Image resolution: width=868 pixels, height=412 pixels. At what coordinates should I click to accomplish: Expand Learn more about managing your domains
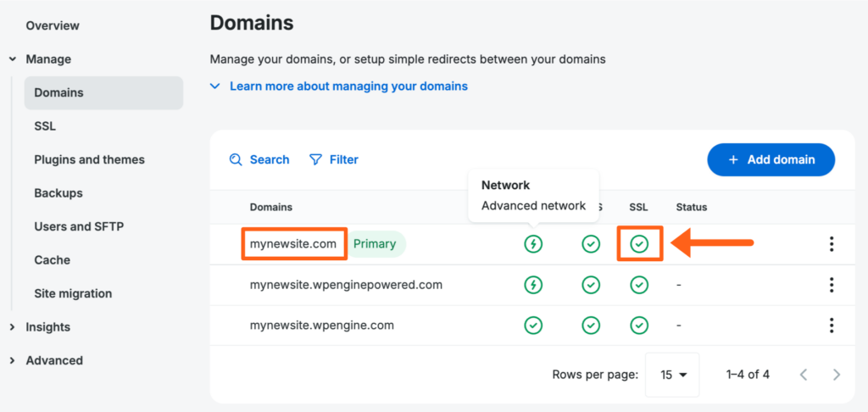[x=339, y=86]
